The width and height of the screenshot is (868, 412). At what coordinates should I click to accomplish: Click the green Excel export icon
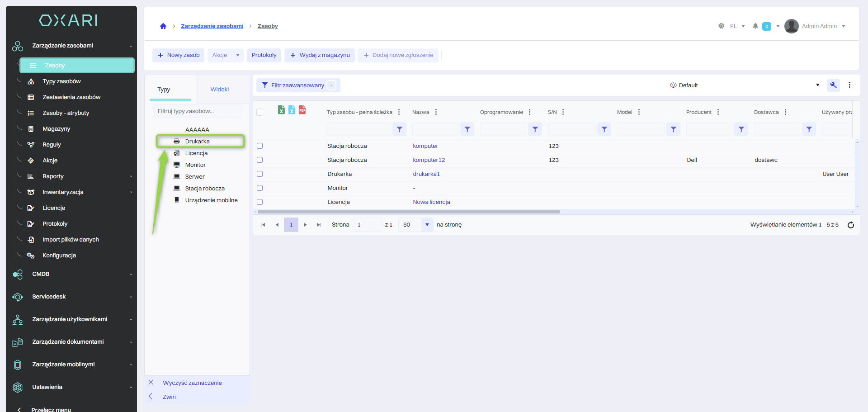[281, 110]
